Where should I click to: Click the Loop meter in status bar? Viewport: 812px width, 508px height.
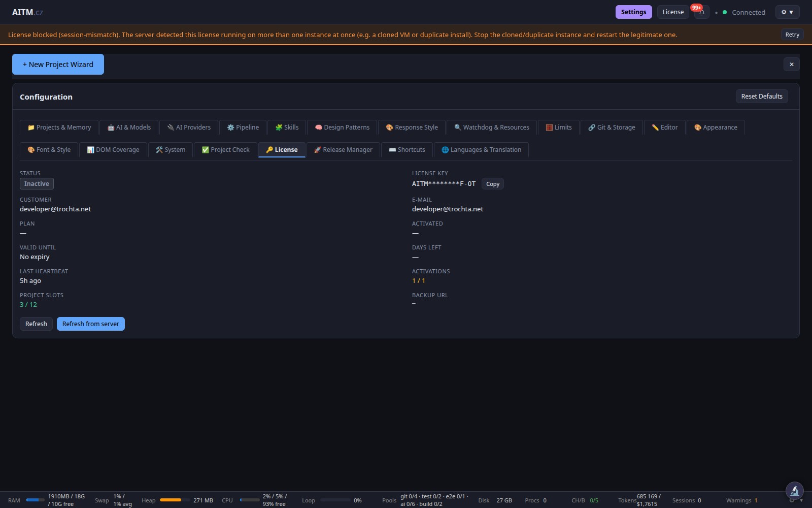click(x=335, y=500)
